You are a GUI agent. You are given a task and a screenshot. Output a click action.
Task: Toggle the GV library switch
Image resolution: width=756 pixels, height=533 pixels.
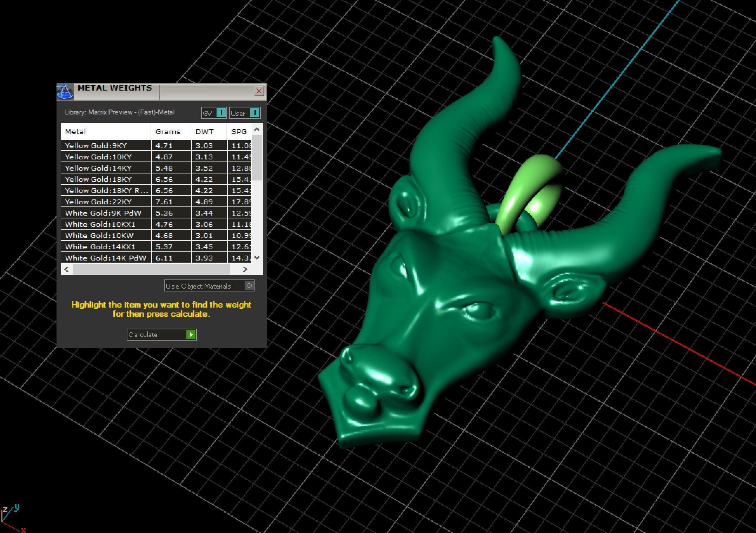pos(214,113)
